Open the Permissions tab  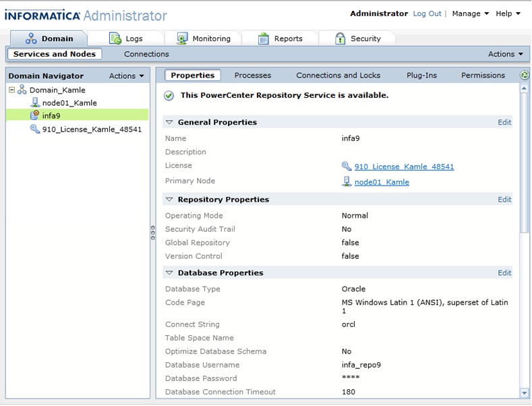pyautogui.click(x=483, y=76)
